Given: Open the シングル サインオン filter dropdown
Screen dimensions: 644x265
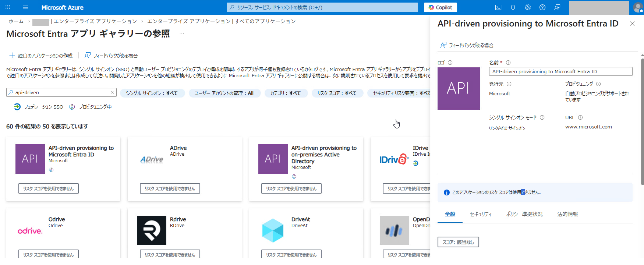Looking at the screenshot, I should [152, 93].
